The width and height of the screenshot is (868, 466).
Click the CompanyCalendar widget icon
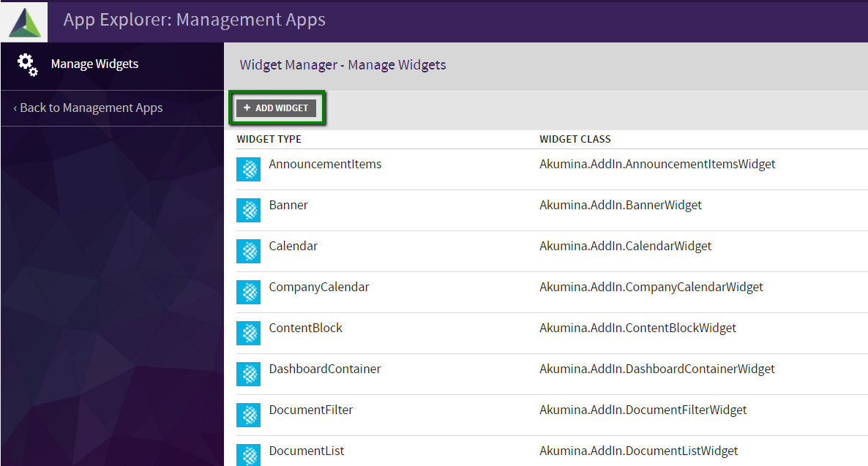[x=249, y=293]
